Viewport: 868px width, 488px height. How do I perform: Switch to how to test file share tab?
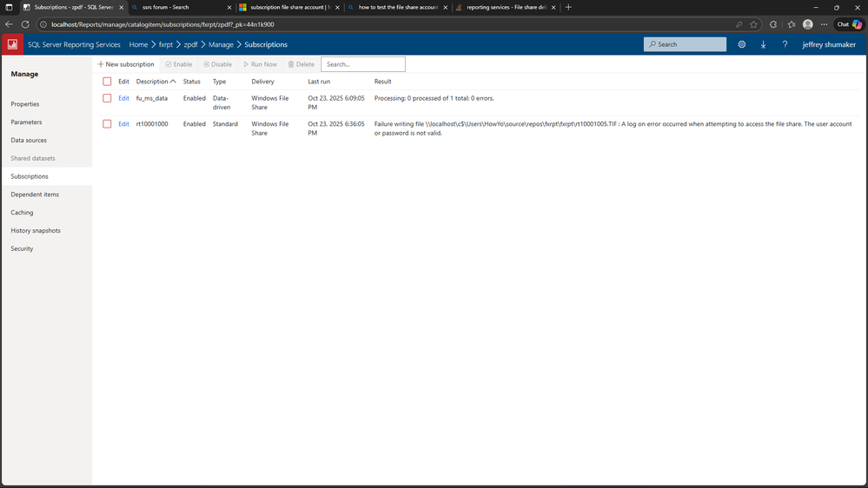397,7
